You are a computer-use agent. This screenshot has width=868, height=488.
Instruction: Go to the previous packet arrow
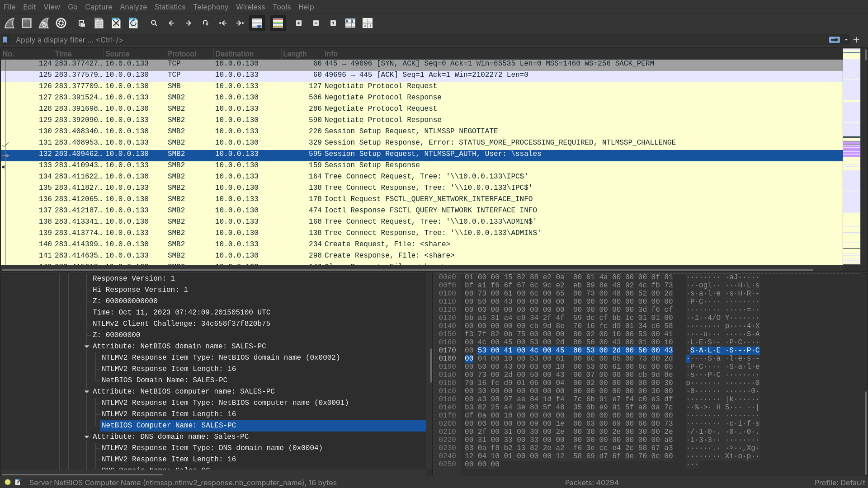point(171,23)
